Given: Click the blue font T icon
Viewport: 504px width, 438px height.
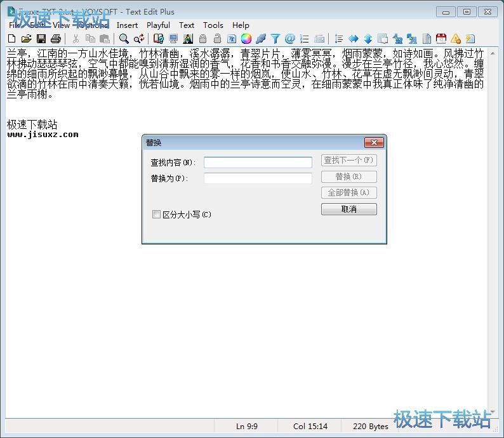Looking at the screenshot, I should click(232, 39).
